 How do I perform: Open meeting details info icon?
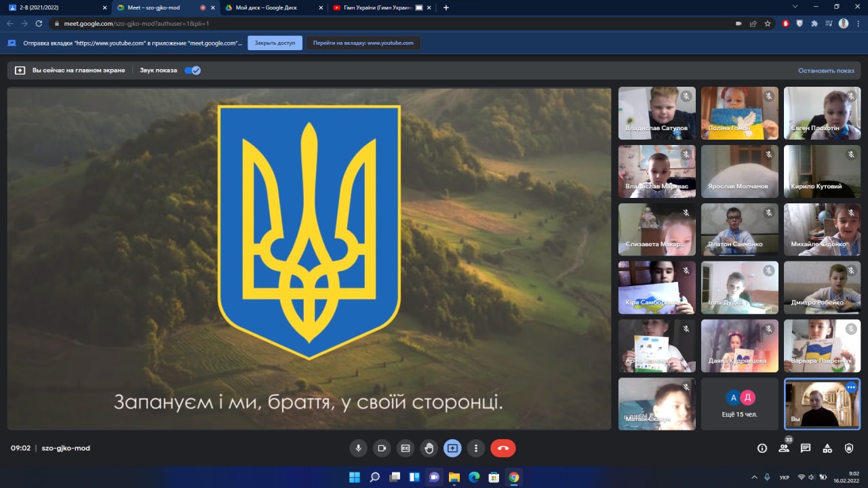point(762,448)
